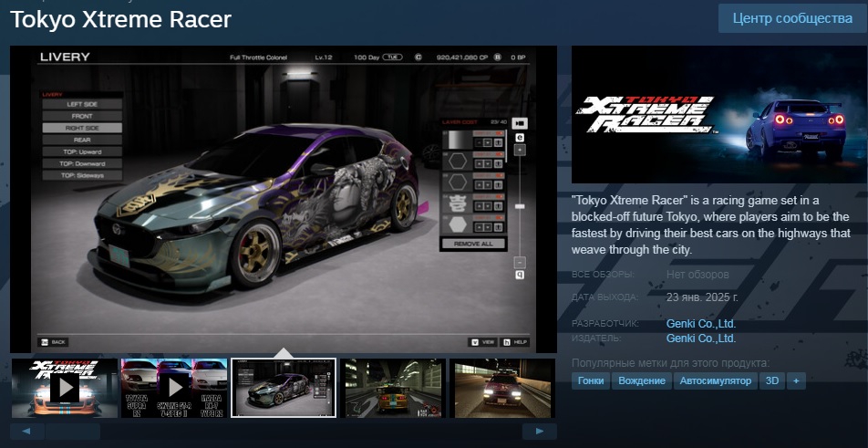Click the Tokyo Xtreme Racer header capsule image
The width and height of the screenshot is (868, 448).
point(719,115)
